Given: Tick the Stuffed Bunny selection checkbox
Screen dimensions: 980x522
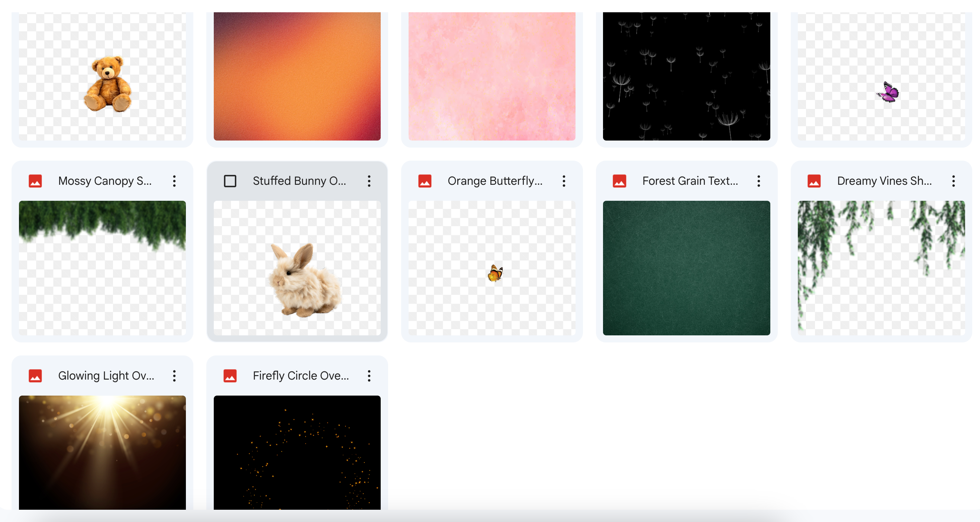Looking at the screenshot, I should pos(230,181).
